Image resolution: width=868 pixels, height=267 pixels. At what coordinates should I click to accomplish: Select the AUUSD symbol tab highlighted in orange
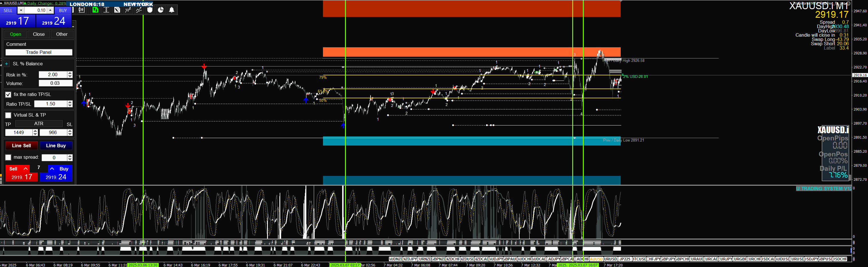[x=596, y=259]
